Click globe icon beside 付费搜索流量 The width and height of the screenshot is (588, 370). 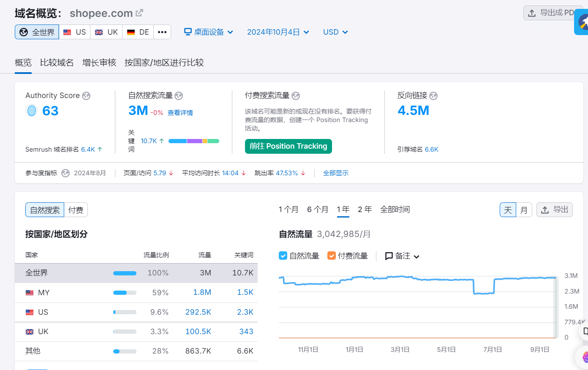[296, 96]
